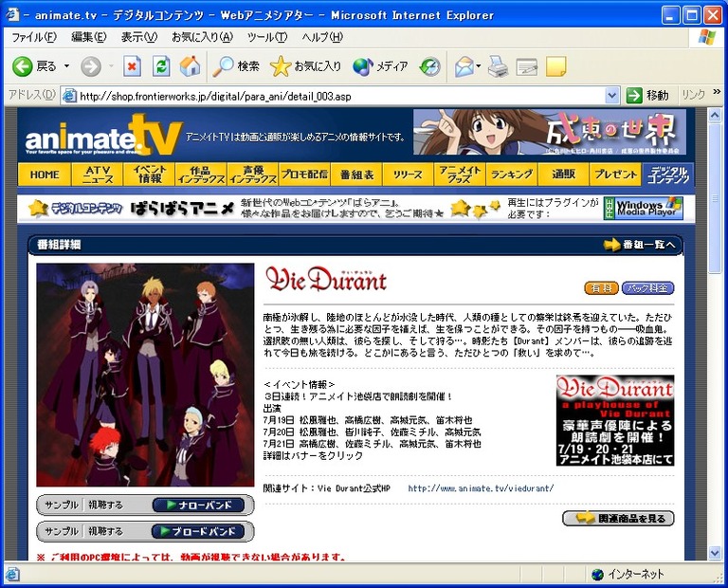This screenshot has width=728, height=588.
Task: Open the viedurant official site URL link
Action: click(481, 488)
